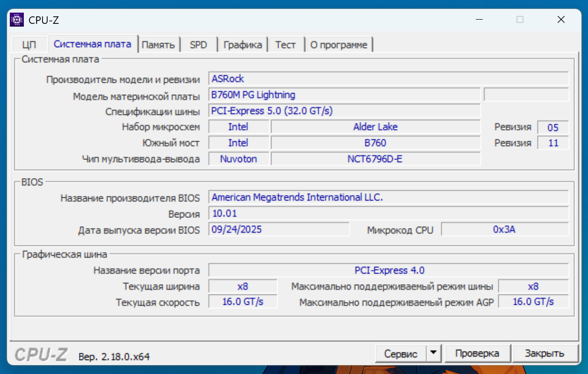Viewport: 588px width, 374px height.
Task: Go to the Тест tab
Action: coord(286,45)
